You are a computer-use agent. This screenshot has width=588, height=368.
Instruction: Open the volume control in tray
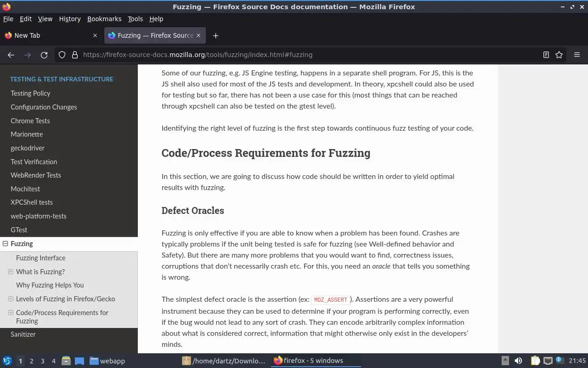tap(518, 361)
